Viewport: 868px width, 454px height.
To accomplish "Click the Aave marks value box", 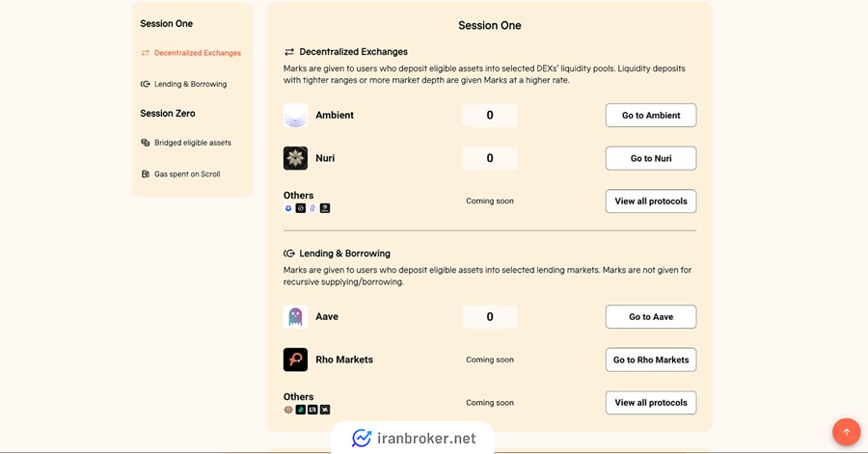I will [490, 317].
